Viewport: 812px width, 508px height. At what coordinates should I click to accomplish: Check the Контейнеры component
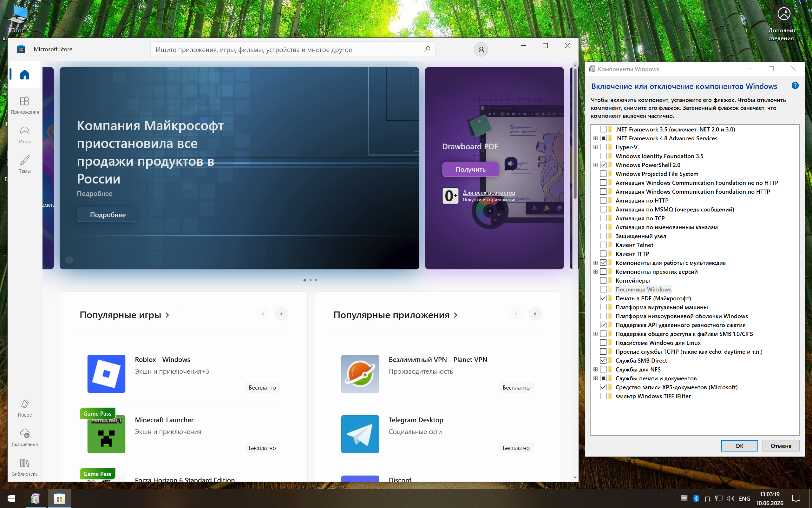603,281
